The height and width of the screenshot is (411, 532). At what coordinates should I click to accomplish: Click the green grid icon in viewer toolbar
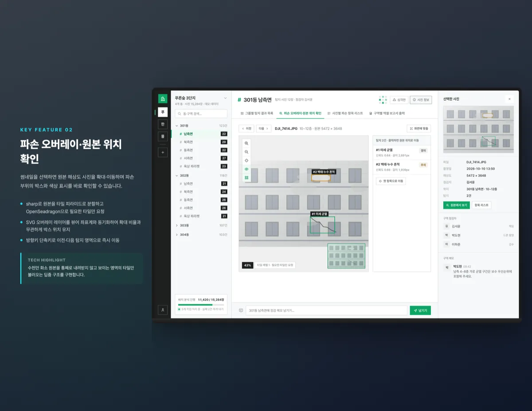(246, 178)
